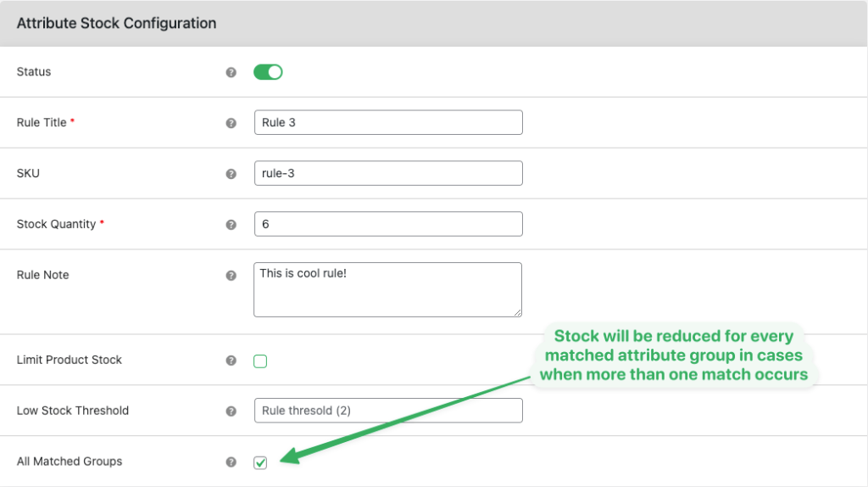Toggle the Status switch off
This screenshot has width=868, height=487.
point(268,72)
